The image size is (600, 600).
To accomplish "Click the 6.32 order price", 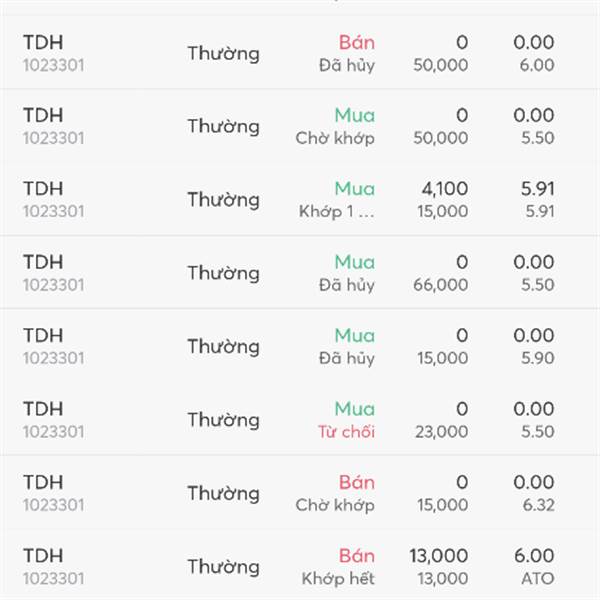I will (538, 505).
